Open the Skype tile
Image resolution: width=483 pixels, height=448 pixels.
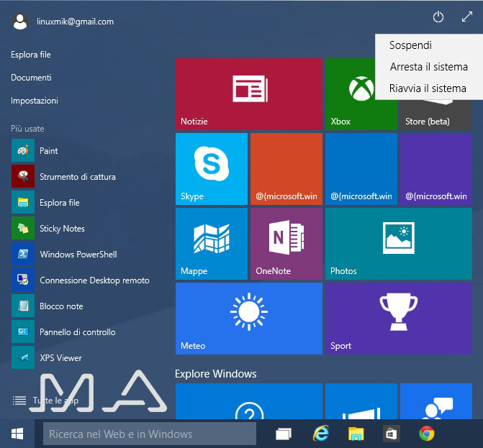point(212,169)
